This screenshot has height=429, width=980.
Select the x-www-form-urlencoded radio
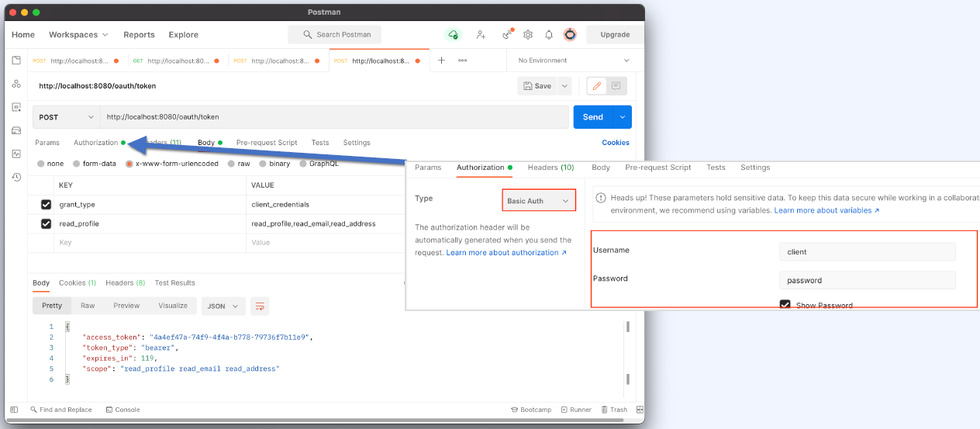[x=129, y=164]
